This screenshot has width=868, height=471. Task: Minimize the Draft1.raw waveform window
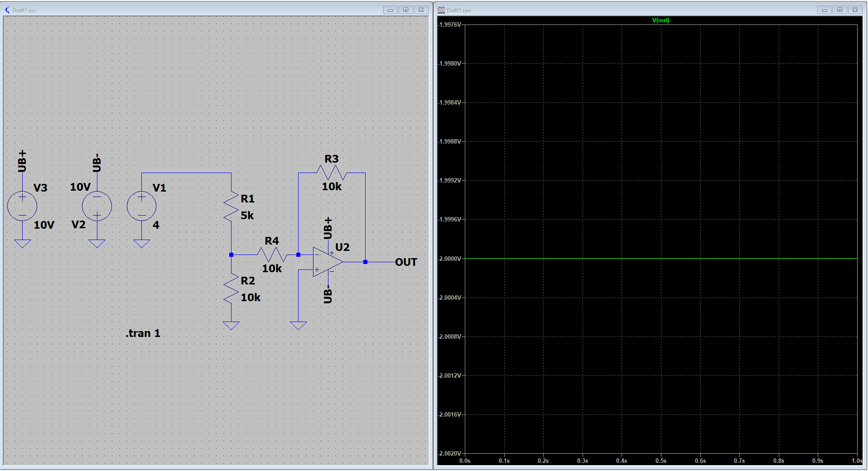coord(824,10)
